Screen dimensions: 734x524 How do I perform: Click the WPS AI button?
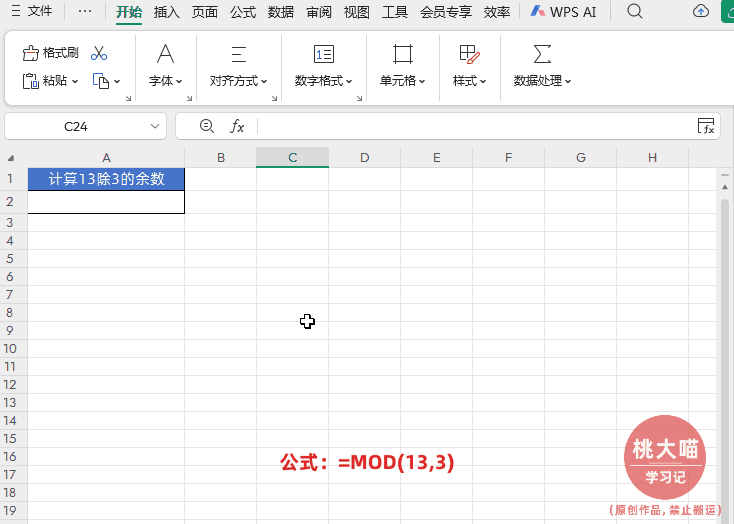coord(563,12)
